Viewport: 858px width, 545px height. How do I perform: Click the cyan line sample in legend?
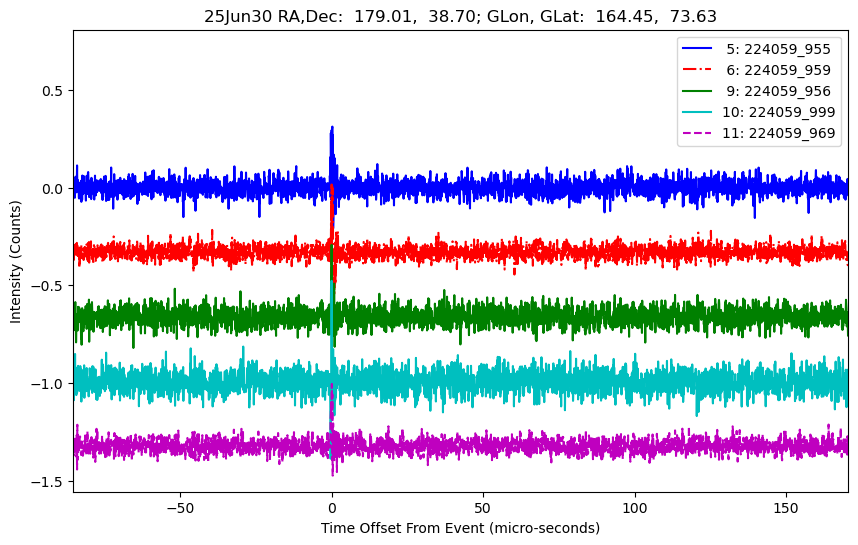coord(697,112)
